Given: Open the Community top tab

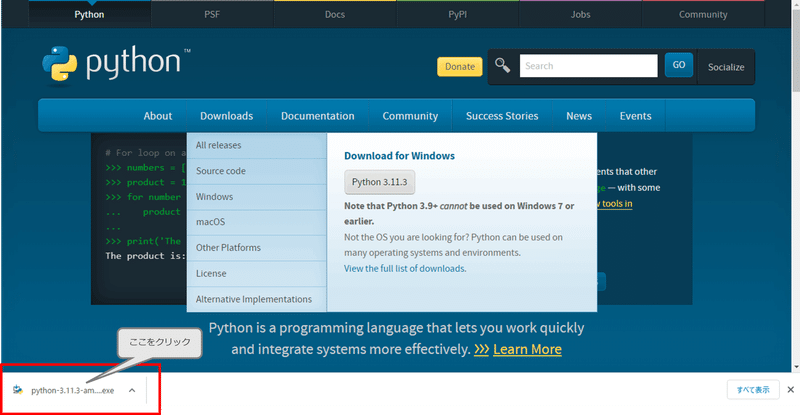Looking at the screenshot, I should [703, 14].
